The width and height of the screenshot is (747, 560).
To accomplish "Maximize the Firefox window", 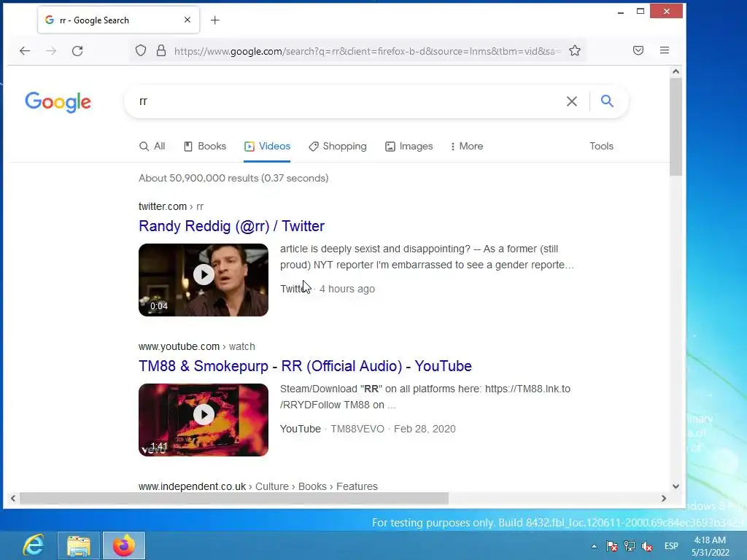I will tap(640, 12).
